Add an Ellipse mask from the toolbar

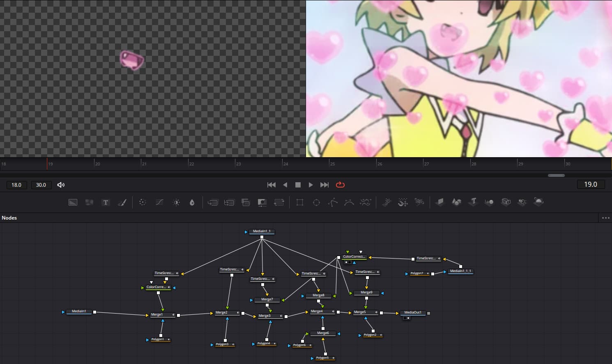pos(316,202)
